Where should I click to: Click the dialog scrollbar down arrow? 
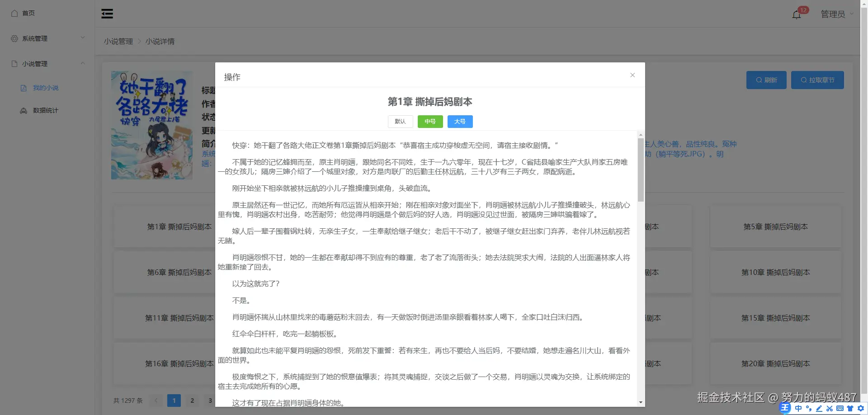pyautogui.click(x=641, y=402)
